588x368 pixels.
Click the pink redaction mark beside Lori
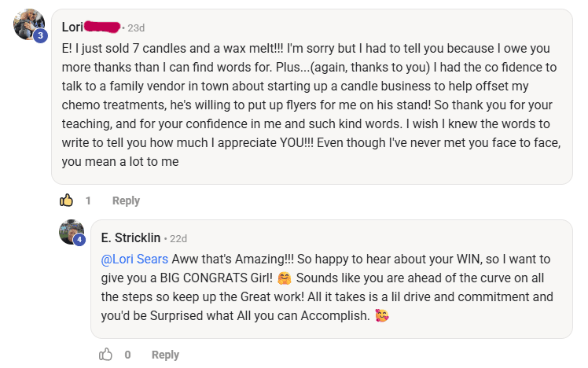[102, 28]
